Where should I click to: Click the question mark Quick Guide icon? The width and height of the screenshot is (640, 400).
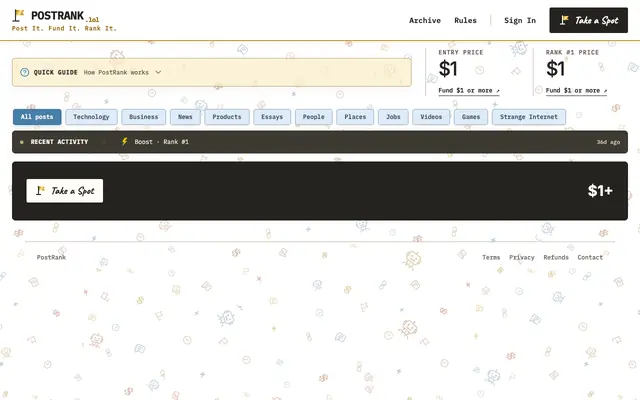(24, 72)
